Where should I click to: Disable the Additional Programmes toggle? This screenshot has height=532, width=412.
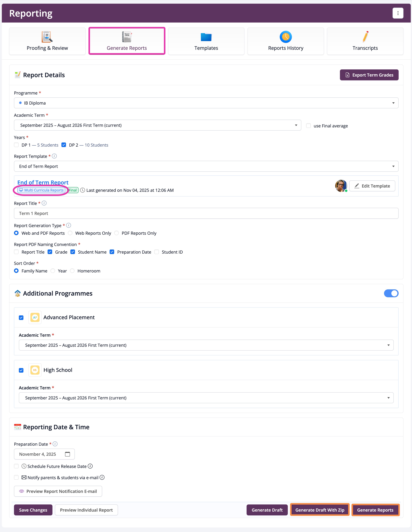point(391,293)
